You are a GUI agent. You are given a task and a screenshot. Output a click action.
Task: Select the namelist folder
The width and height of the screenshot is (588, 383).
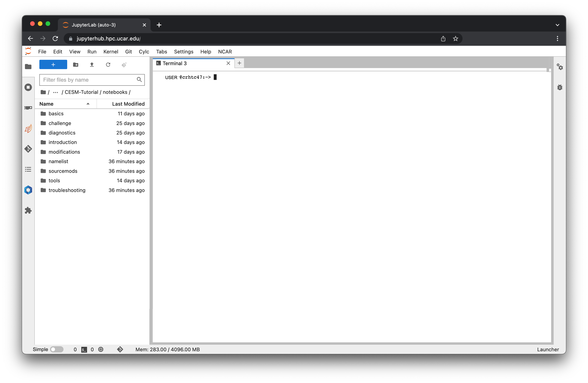[x=92, y=161]
